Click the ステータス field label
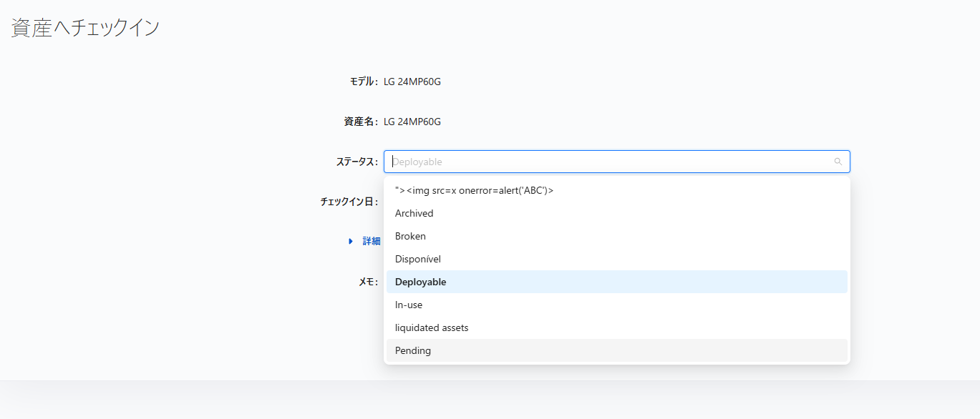This screenshot has width=980, height=419. tap(357, 162)
